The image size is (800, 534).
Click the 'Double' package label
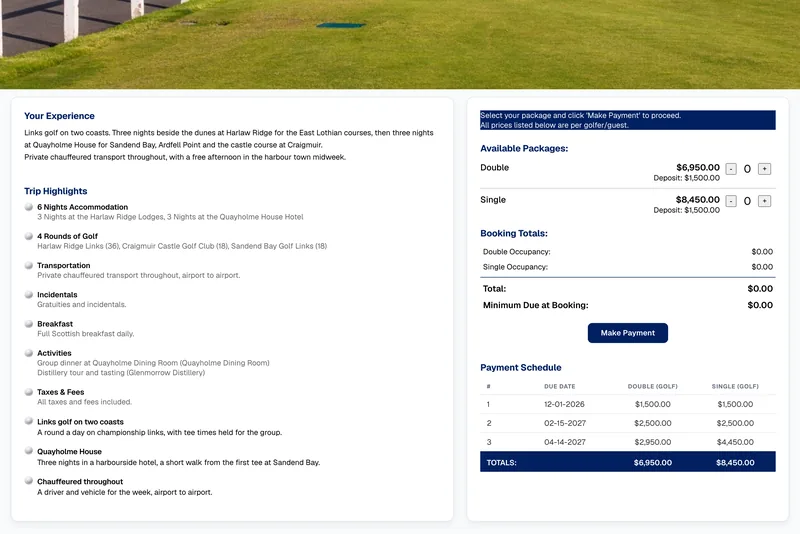[x=494, y=167]
